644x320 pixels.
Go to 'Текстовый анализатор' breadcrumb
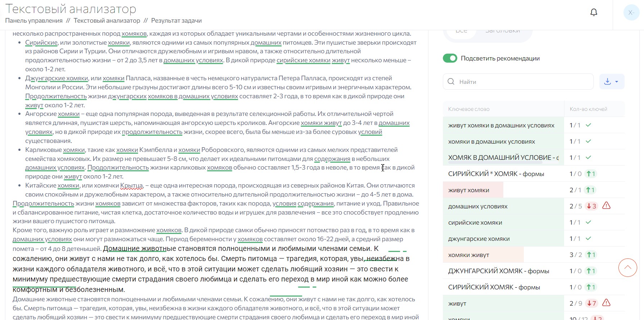tap(107, 21)
